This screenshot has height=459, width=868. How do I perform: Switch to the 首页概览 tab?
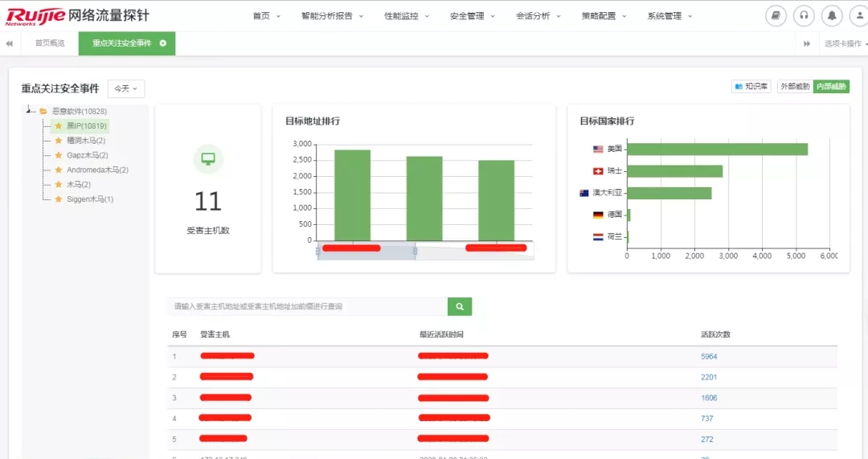(49, 43)
